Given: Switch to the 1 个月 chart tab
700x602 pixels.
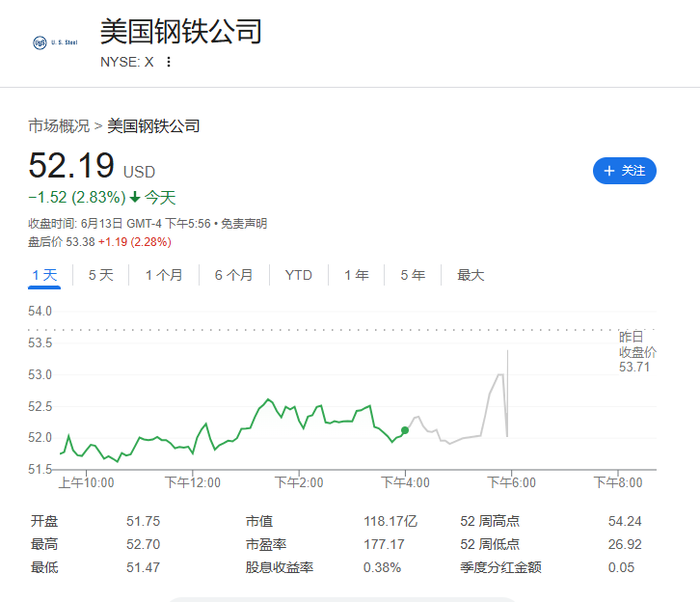Looking at the screenshot, I should [x=164, y=275].
